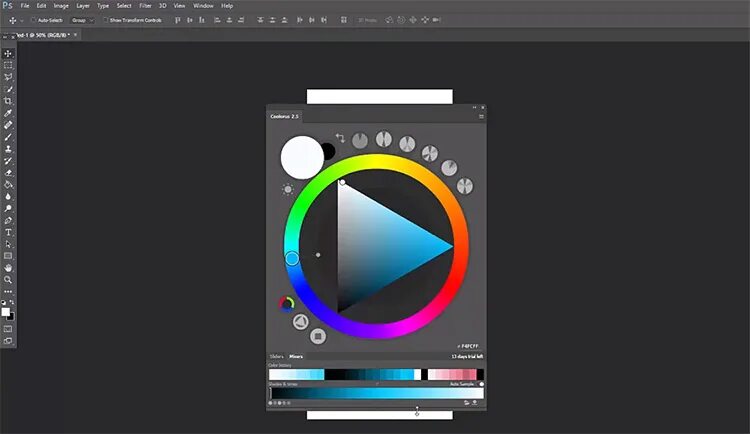
Task: Select the Dodge tool
Action: [x=8, y=209]
